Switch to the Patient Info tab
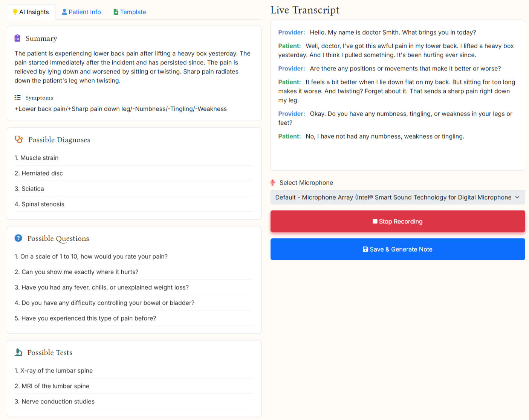 (81, 12)
